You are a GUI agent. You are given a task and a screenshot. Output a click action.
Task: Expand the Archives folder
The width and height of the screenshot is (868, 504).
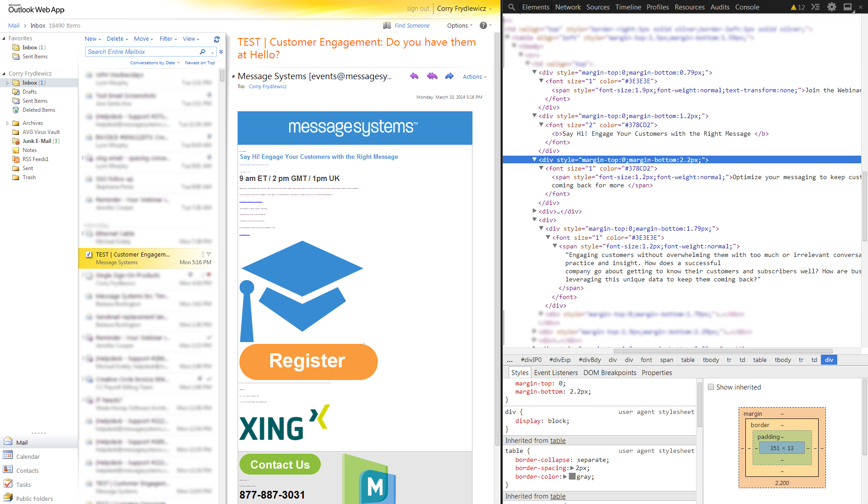7,123
